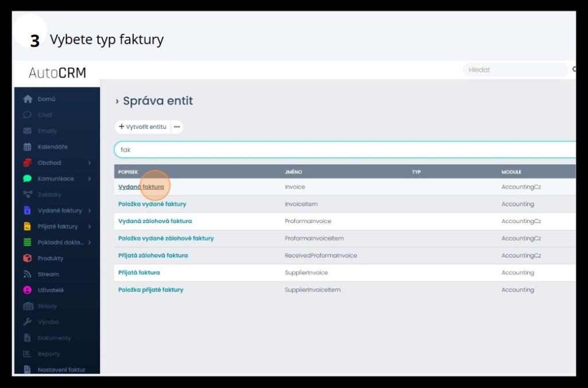
Task: Click the Obchod coins icon
Action: point(28,163)
